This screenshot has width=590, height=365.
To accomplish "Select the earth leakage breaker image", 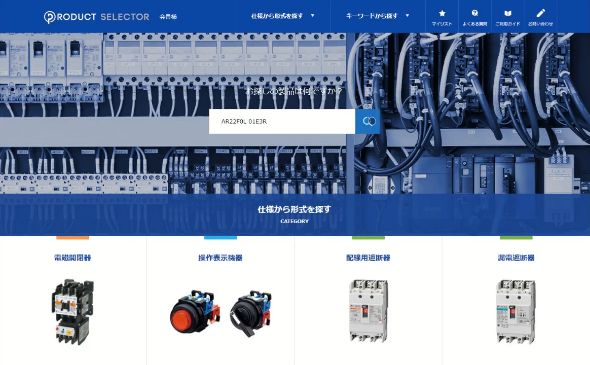I will [516, 311].
